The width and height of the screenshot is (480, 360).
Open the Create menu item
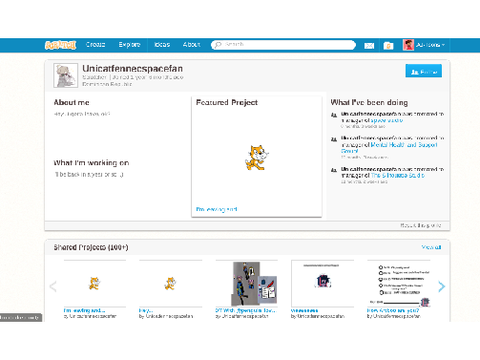pyautogui.click(x=95, y=45)
